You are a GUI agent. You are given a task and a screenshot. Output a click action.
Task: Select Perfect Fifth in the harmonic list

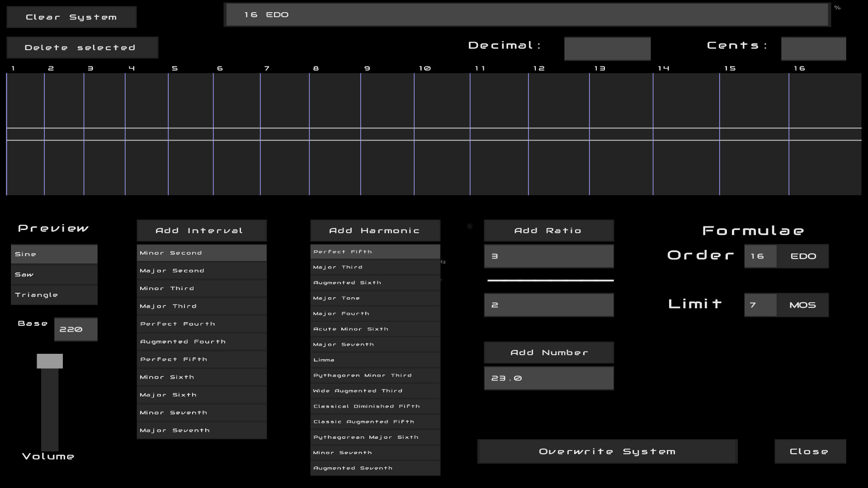click(x=375, y=251)
